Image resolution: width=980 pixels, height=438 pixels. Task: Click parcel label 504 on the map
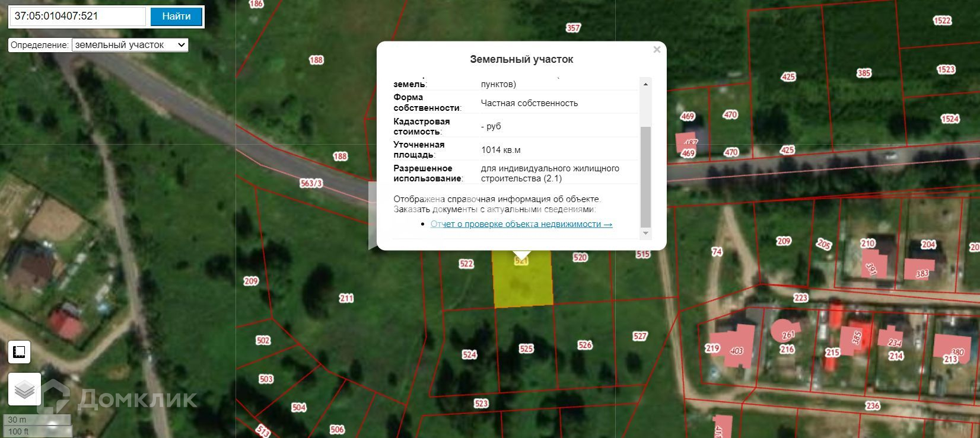[299, 407]
